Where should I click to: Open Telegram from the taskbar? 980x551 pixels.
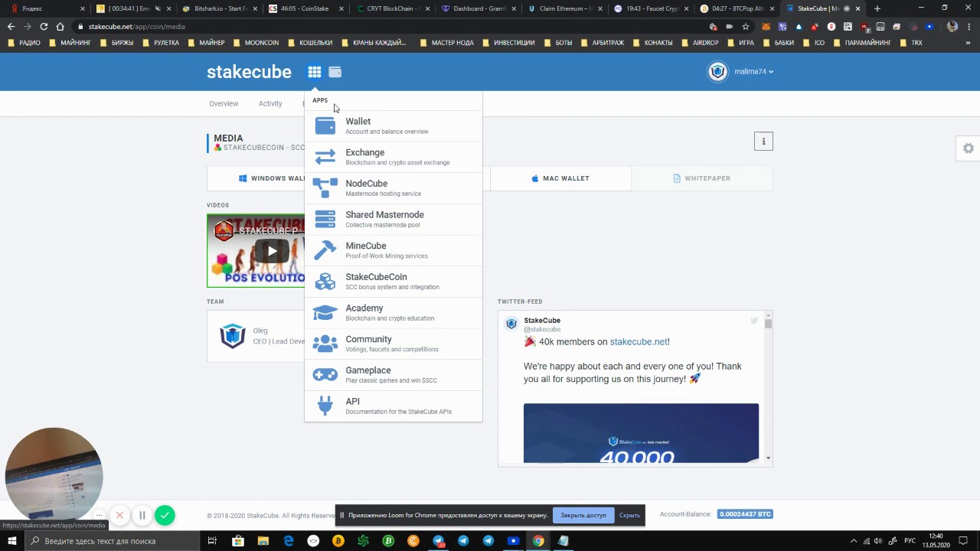click(463, 541)
